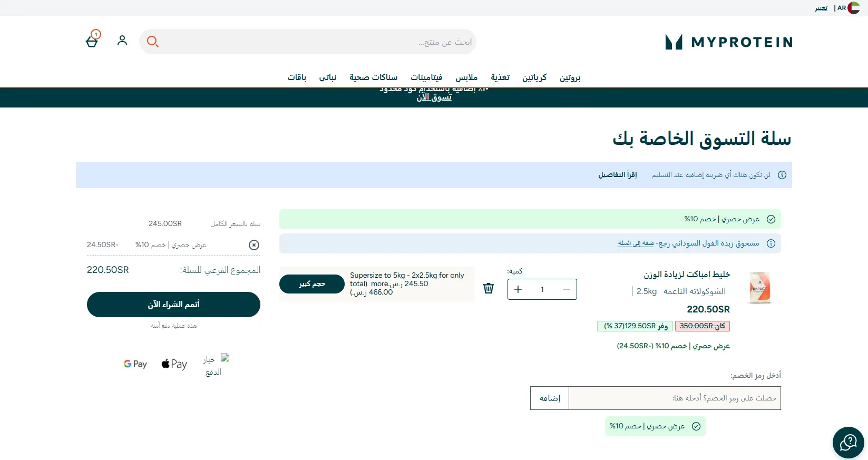Delete item with the trash icon

[489, 288]
